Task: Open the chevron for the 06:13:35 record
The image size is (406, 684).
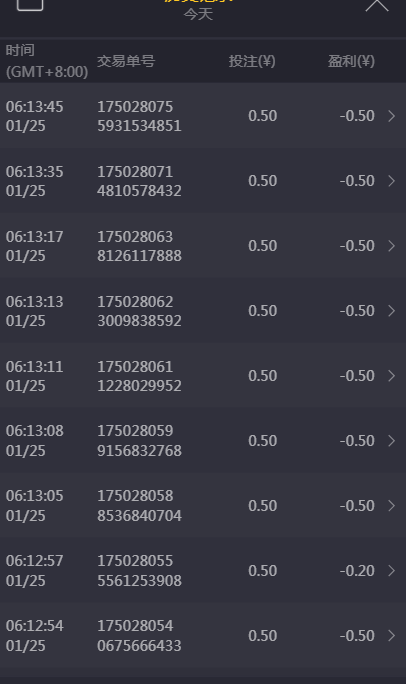Action: [x=392, y=181]
